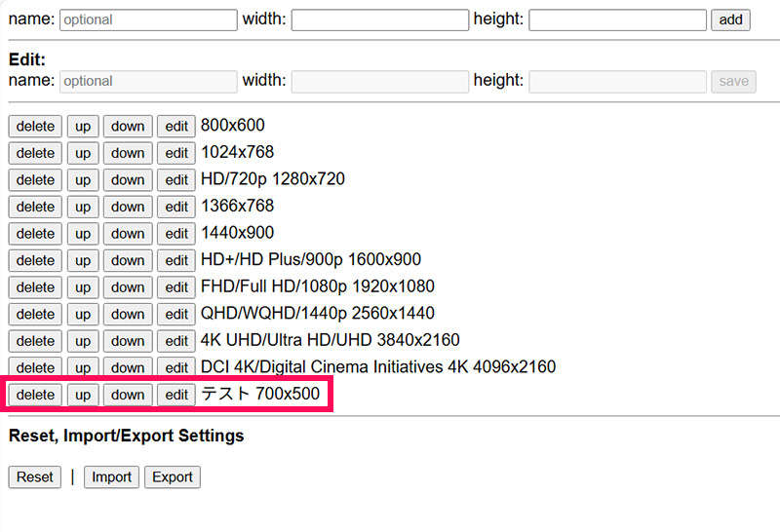Move 1440x900 entry up

point(83,234)
